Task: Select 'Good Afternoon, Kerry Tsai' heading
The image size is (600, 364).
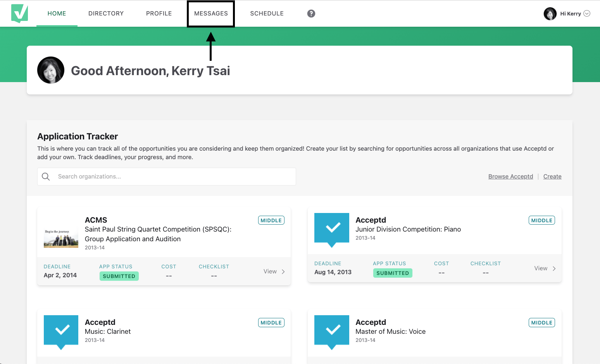Action: pos(150,71)
